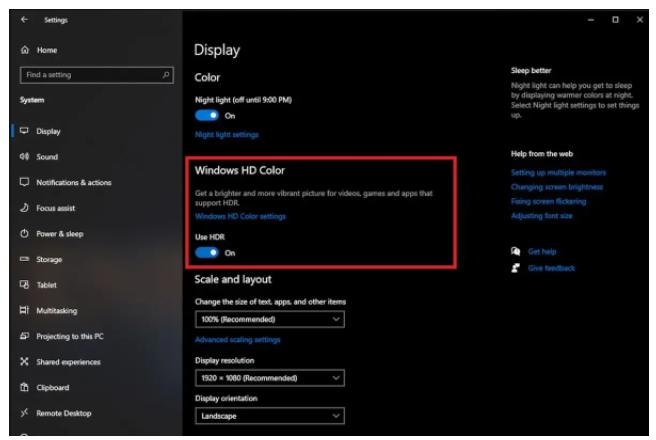Click the Multitasking icon
This screenshot has width=656, height=440.
24,310
